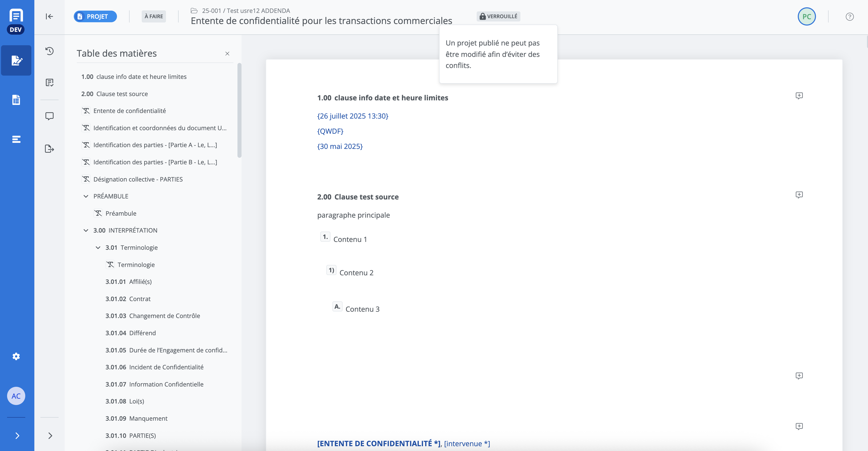This screenshot has width=868, height=451.
Task: Collapse the 3.01 Terminologie subsection
Action: coord(98,247)
